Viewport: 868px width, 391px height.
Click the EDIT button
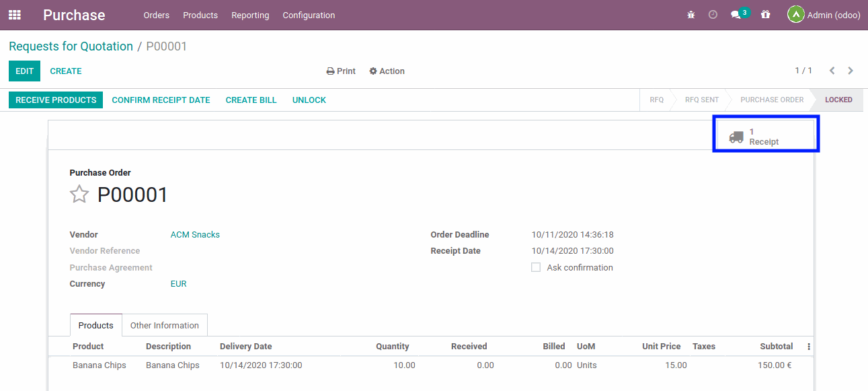pos(24,71)
